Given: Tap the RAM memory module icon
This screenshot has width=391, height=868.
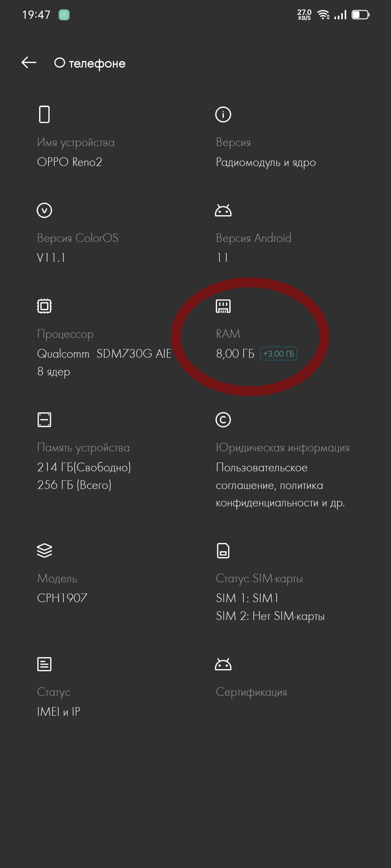Looking at the screenshot, I should tap(223, 306).
